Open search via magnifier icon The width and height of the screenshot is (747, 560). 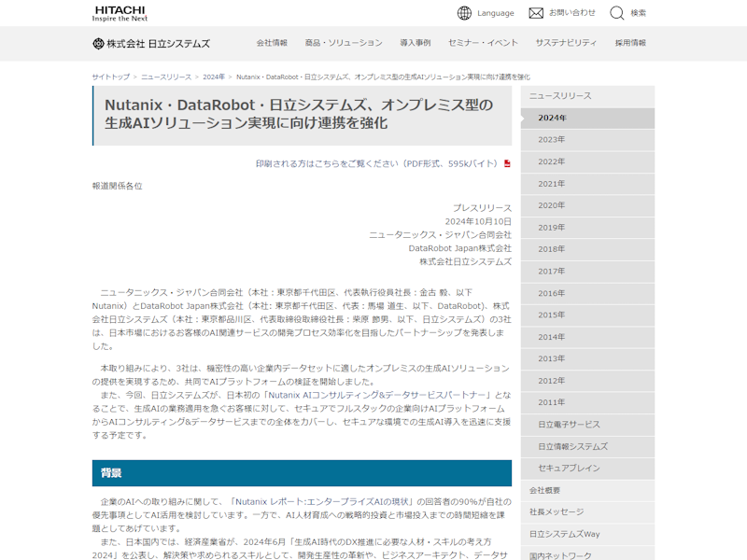point(617,13)
